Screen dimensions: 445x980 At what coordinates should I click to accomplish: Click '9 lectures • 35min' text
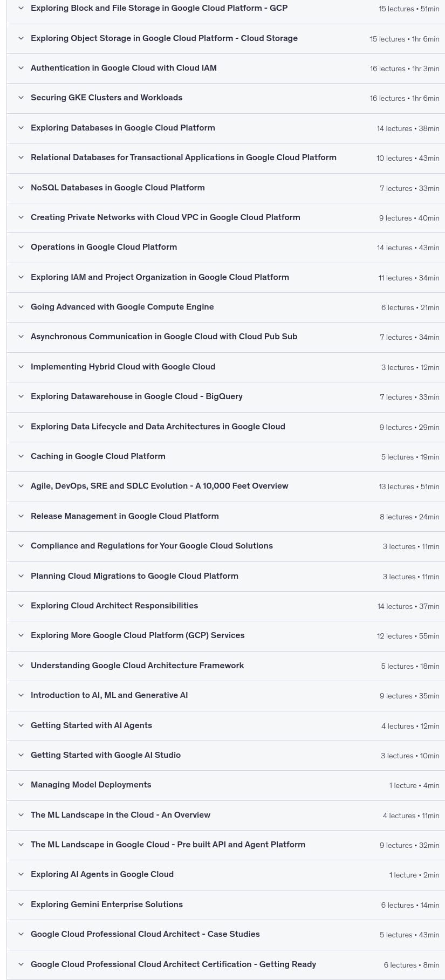(x=409, y=696)
